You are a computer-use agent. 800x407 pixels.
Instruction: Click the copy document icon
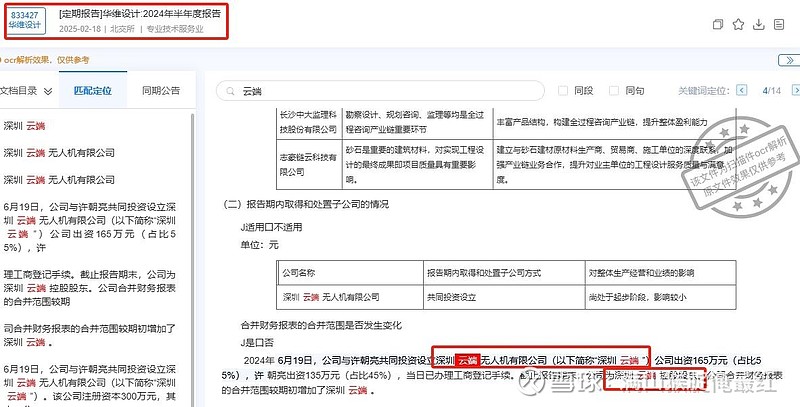[x=718, y=24]
